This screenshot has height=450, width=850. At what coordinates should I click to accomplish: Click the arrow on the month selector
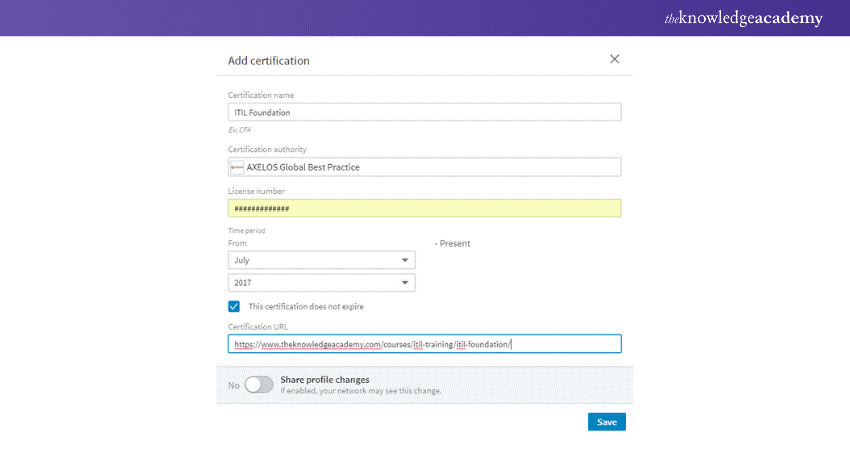tap(404, 259)
